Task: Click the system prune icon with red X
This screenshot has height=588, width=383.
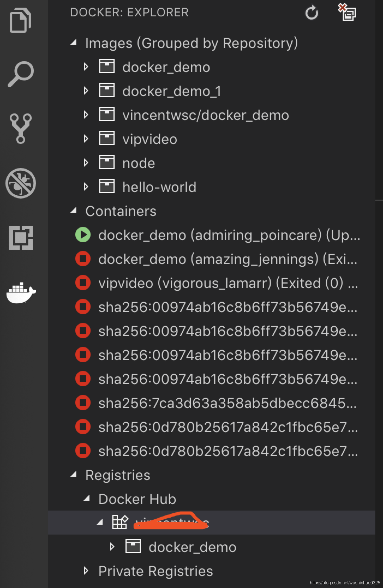Action: coord(347,12)
